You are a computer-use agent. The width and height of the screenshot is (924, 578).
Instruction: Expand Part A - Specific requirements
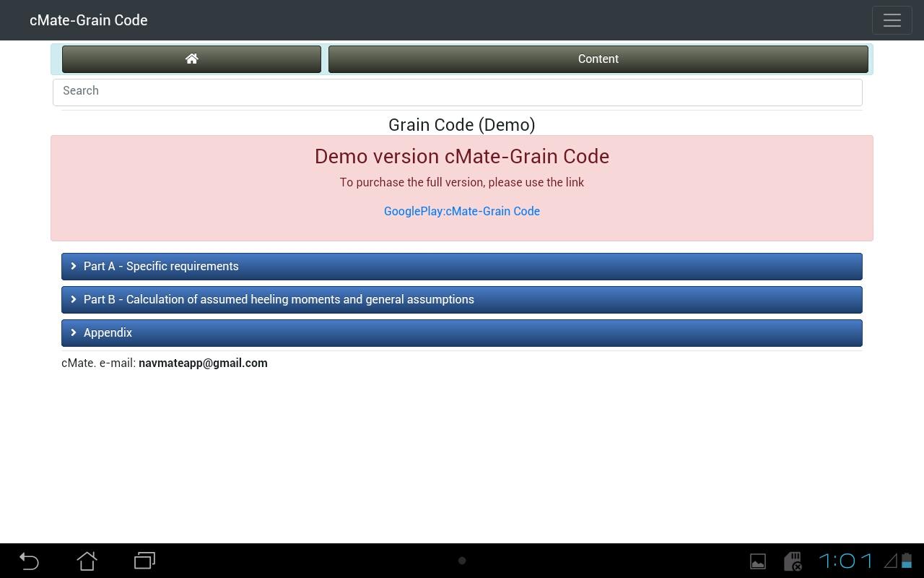[462, 266]
